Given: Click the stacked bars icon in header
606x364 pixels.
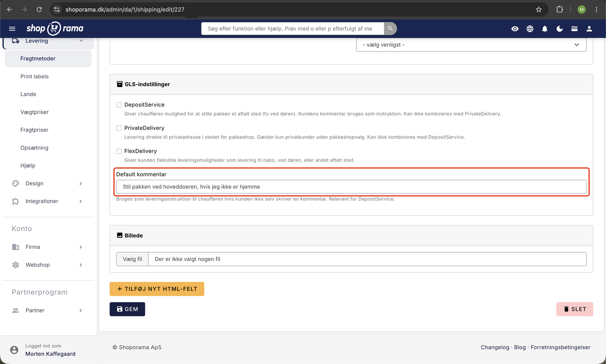Looking at the screenshot, I should click(574, 29).
